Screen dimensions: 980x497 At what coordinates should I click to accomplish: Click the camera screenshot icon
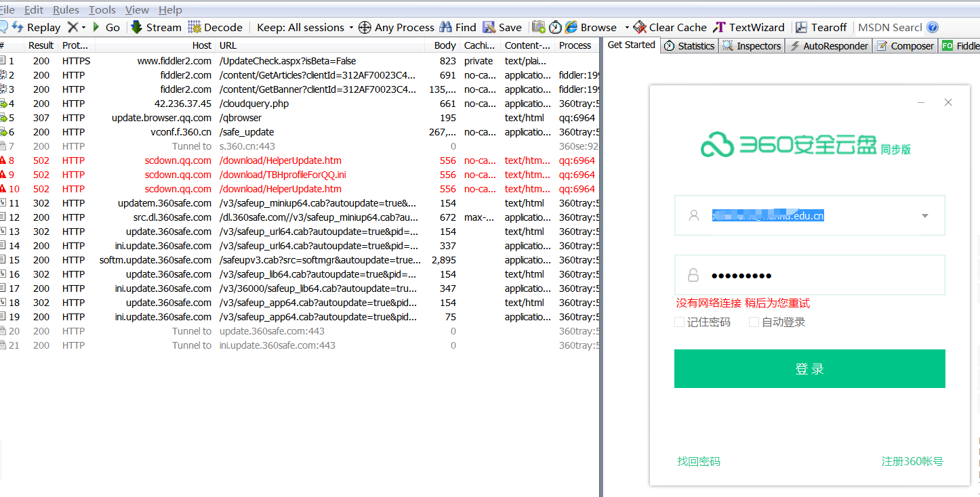[539, 27]
